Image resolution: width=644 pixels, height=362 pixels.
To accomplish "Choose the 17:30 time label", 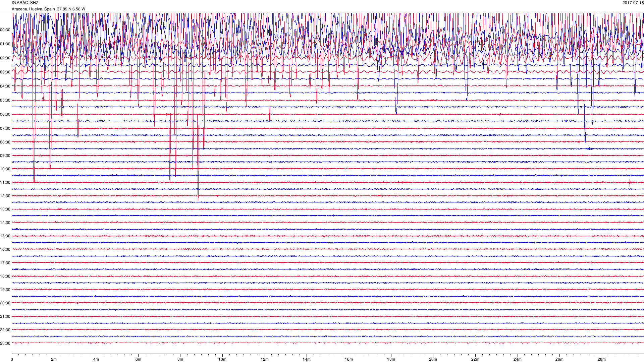I will click(x=5, y=263).
